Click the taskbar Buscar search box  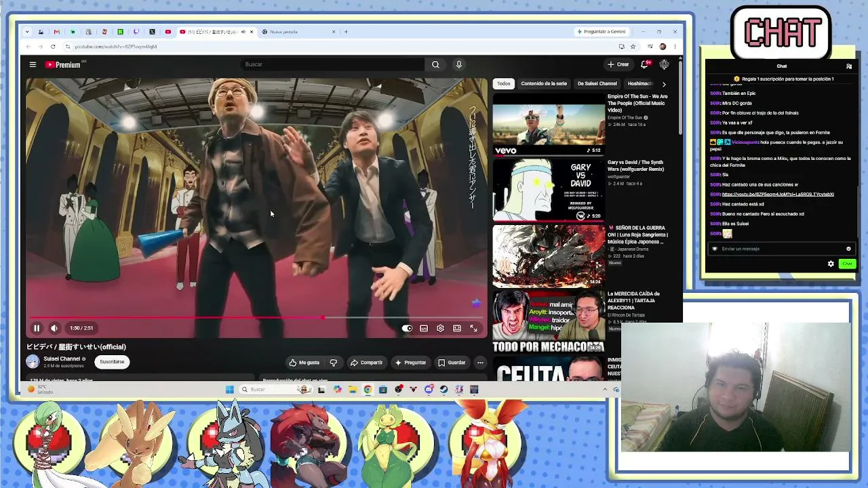(x=275, y=390)
